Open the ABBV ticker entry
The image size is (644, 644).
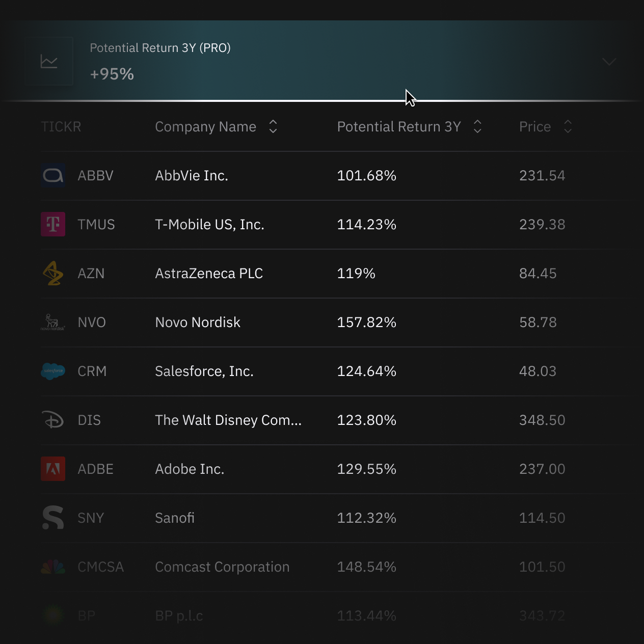coord(95,175)
